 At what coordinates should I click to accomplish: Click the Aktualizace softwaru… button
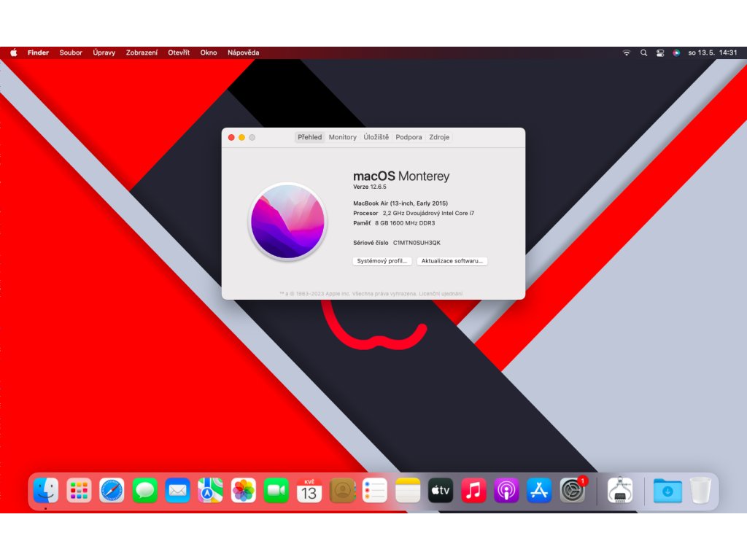click(452, 261)
